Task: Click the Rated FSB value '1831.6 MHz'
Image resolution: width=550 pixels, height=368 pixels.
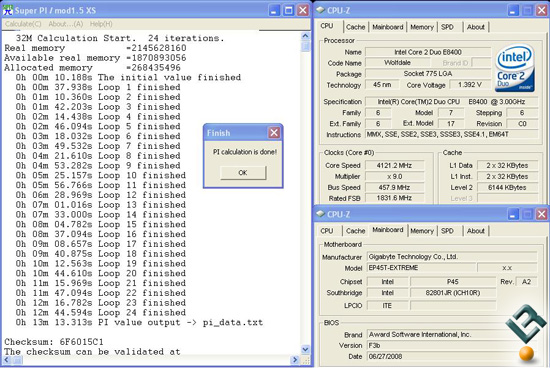Action: pos(395,198)
